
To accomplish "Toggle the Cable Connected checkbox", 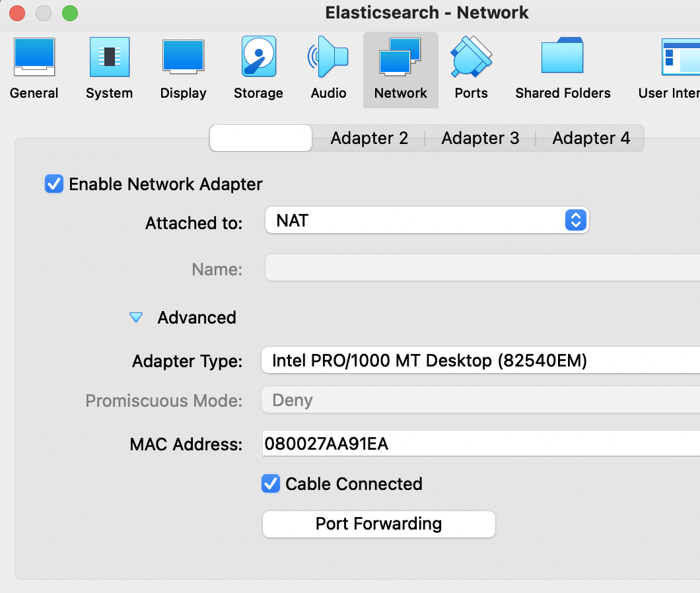I will pyautogui.click(x=270, y=483).
